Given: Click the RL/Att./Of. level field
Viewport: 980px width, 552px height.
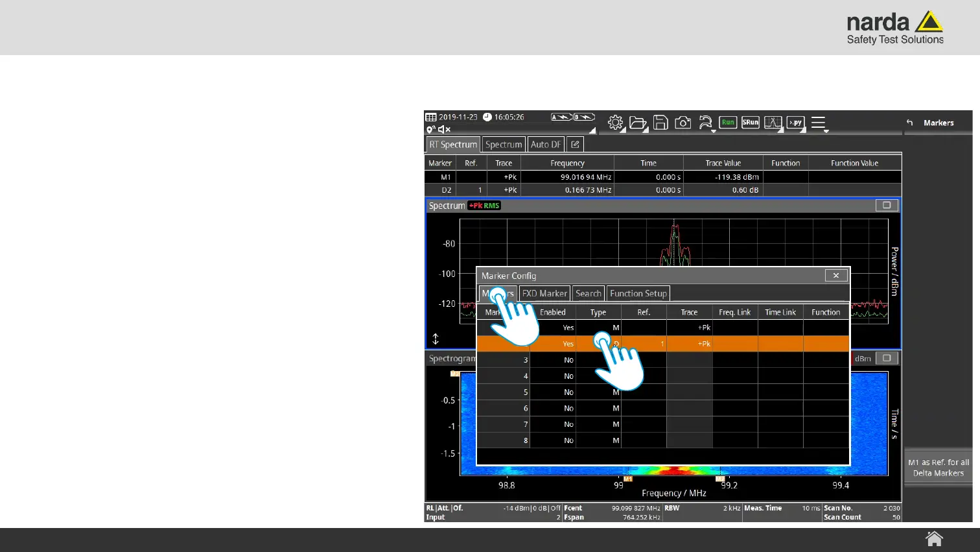Looking at the screenshot, I should [x=493, y=509].
